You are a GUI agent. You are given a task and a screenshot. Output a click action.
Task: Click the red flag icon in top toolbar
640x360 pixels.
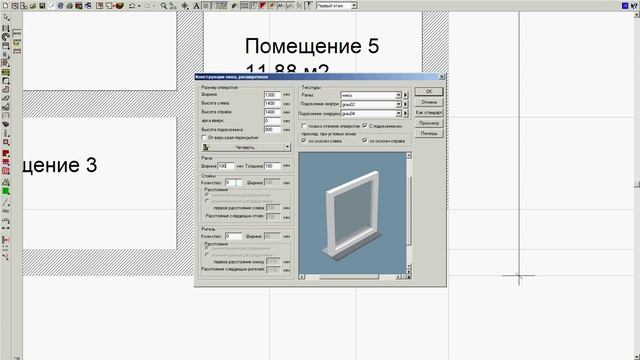click(262, 6)
